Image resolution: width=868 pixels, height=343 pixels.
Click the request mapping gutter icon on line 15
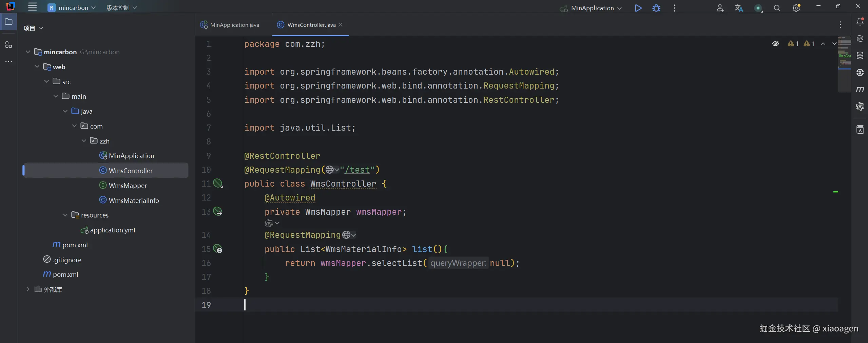218,249
